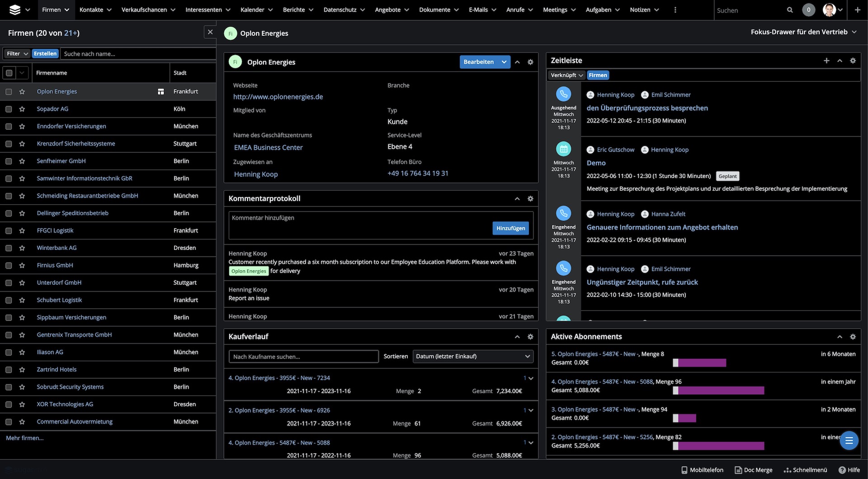Screen dimensions: 868x479
Task: Click the plus quick-create icon in top bar
Action: 857,10
